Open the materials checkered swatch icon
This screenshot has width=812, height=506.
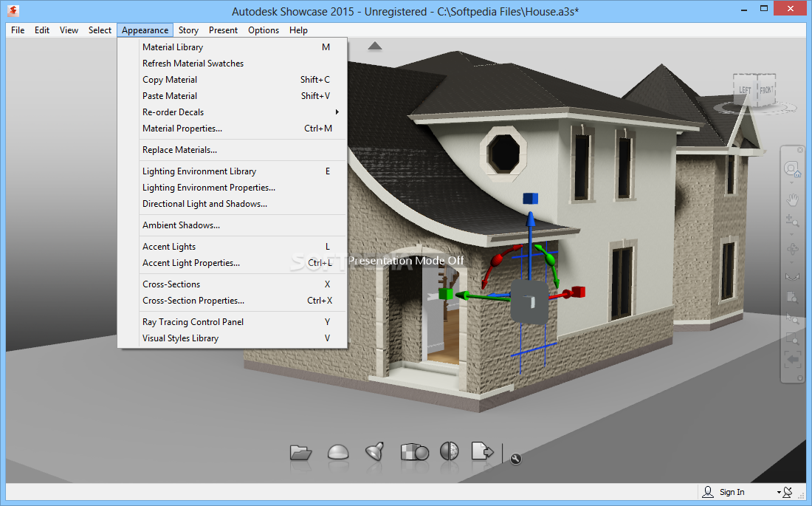point(414,451)
